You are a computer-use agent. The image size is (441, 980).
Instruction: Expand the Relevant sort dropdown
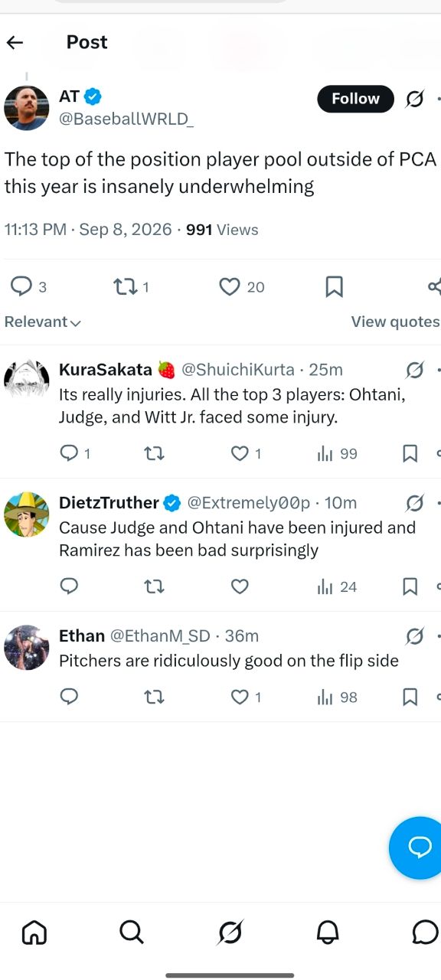click(43, 322)
